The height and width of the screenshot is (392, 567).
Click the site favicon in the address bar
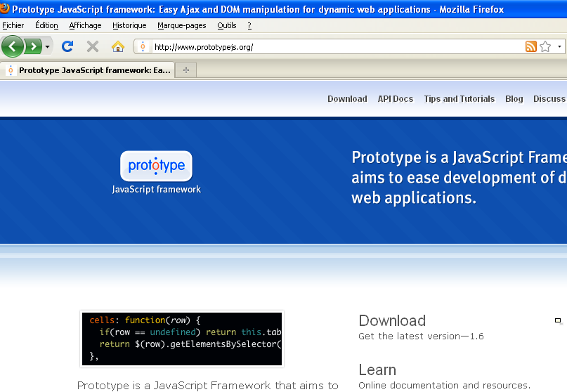(x=143, y=47)
